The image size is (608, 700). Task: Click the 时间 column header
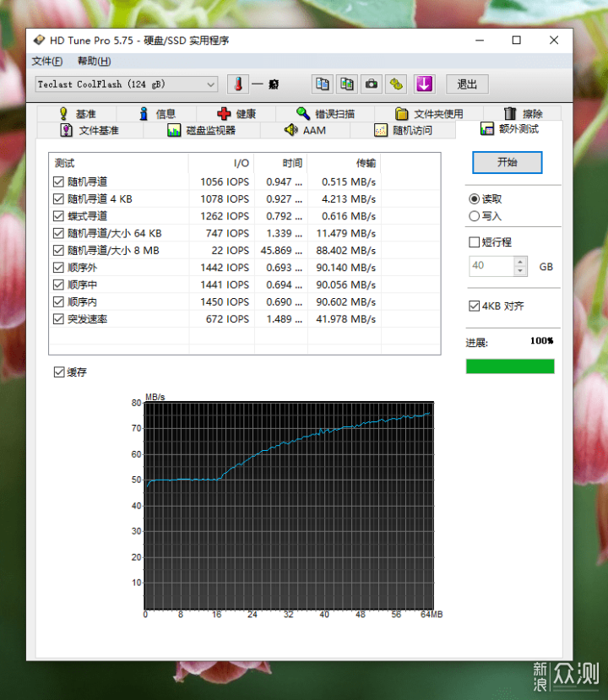click(x=281, y=163)
